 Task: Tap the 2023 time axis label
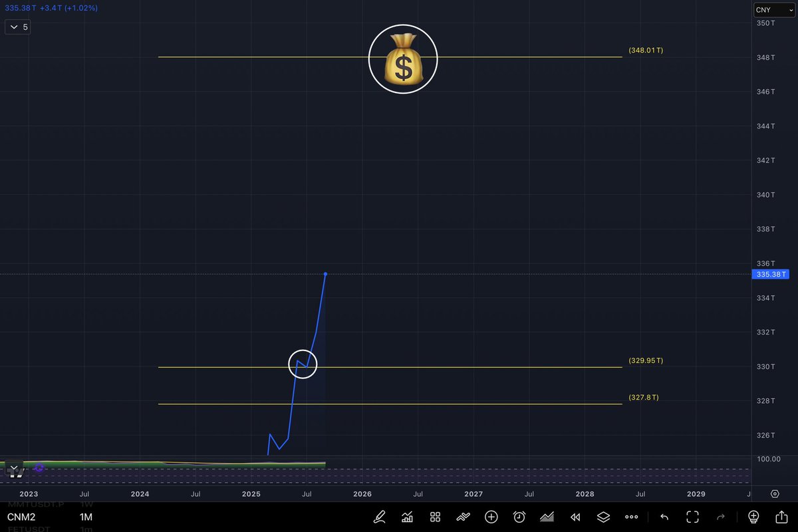point(29,494)
